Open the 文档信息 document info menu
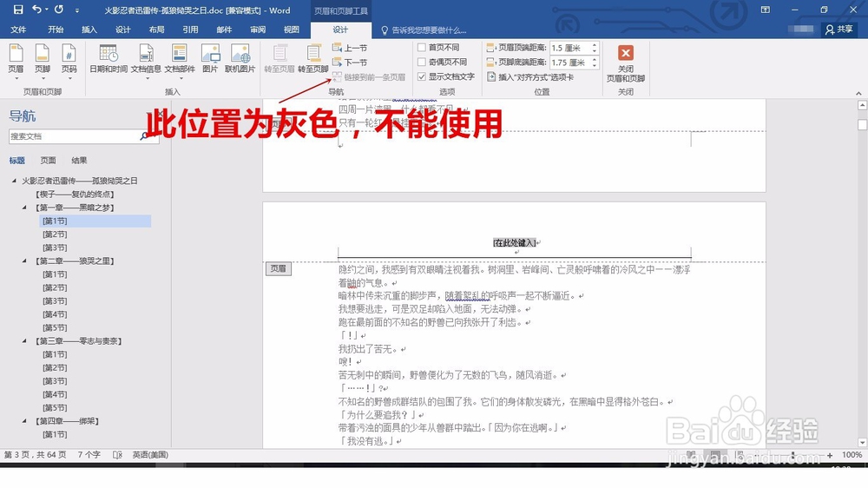 (146, 61)
